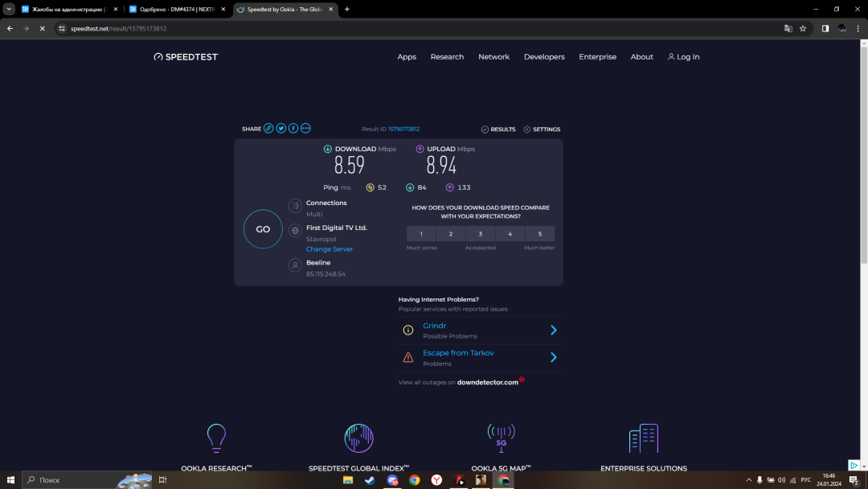Bookmark this page star icon
The height and width of the screenshot is (489, 868).
(803, 28)
